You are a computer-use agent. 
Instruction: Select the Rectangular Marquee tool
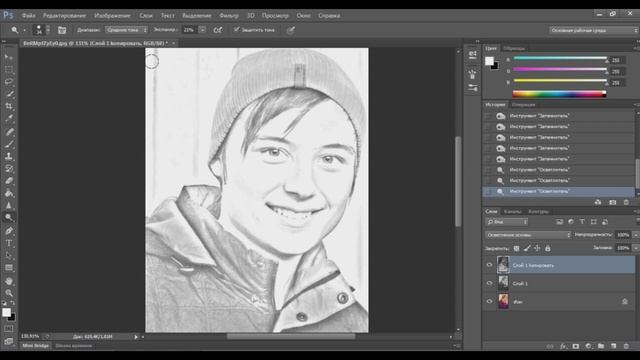pyautogui.click(x=9, y=69)
